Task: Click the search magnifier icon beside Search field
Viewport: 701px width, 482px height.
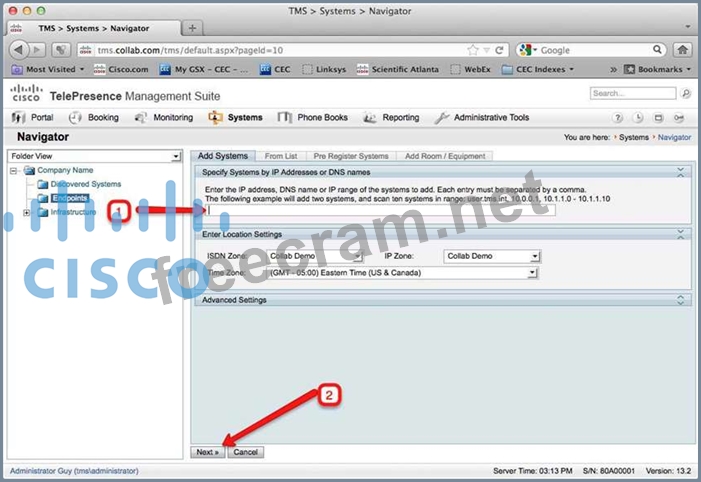Action: click(685, 93)
